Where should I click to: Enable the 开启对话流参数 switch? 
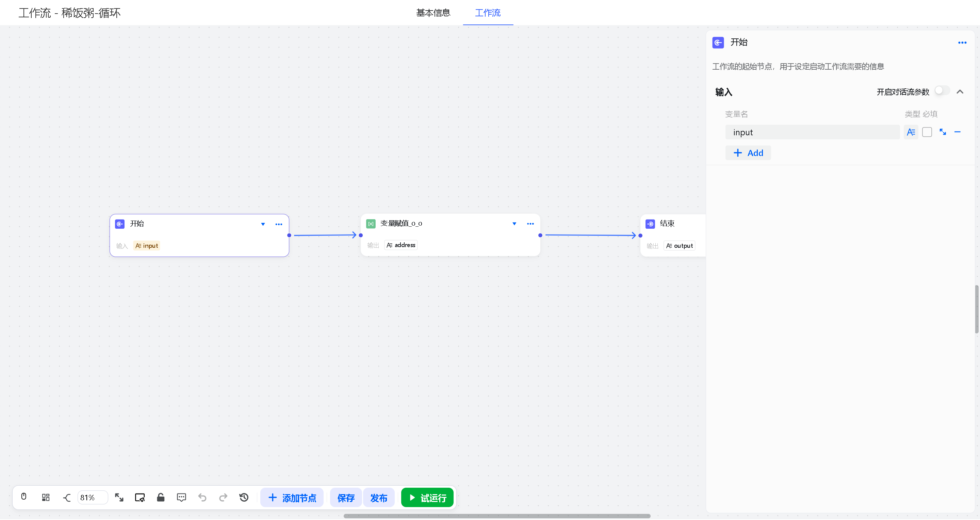pyautogui.click(x=942, y=91)
